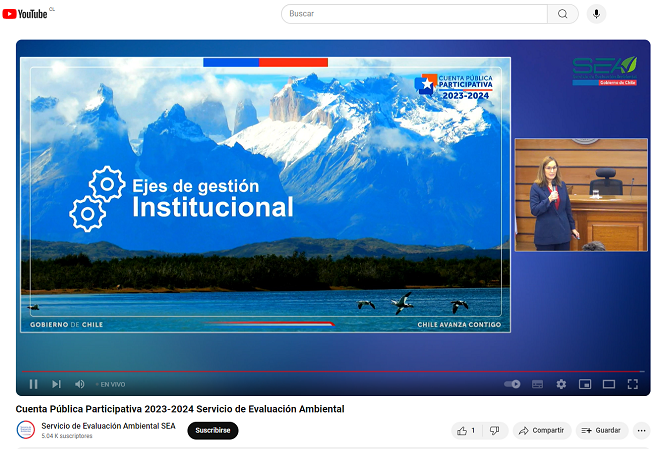Save video using Guardar button
This screenshot has height=449, width=660.
[x=601, y=430]
